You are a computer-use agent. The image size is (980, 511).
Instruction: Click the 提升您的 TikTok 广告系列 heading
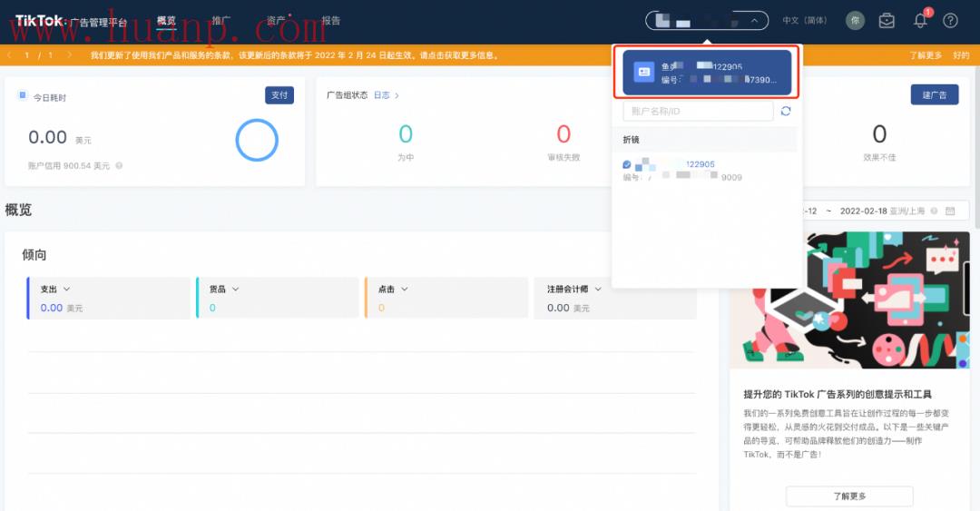(838, 395)
